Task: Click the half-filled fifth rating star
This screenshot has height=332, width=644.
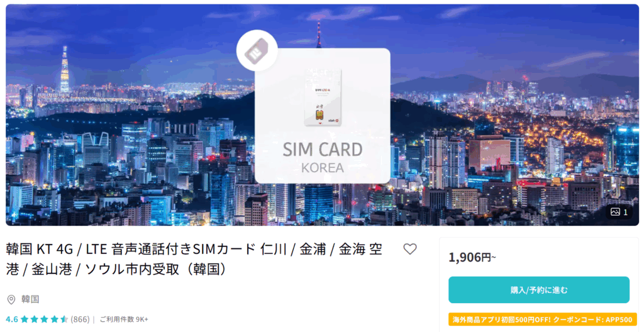Action: point(64,319)
